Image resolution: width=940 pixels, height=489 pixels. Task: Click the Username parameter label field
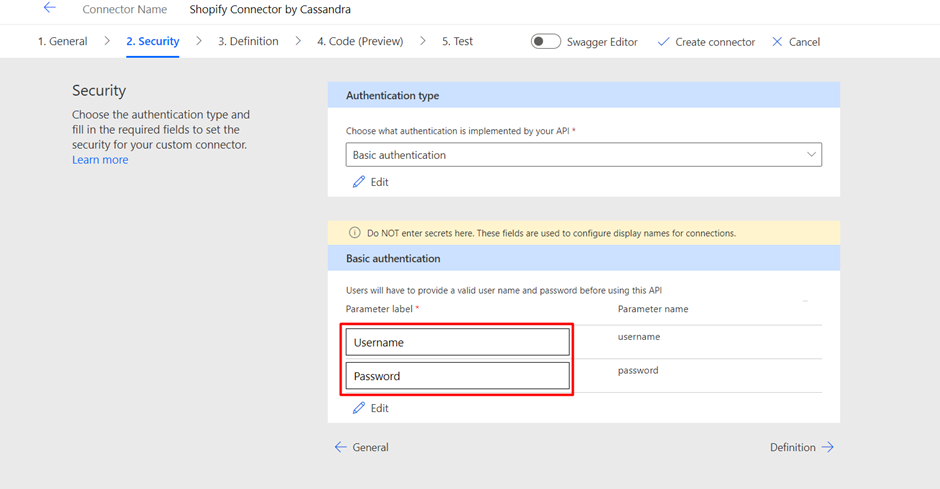(457, 342)
